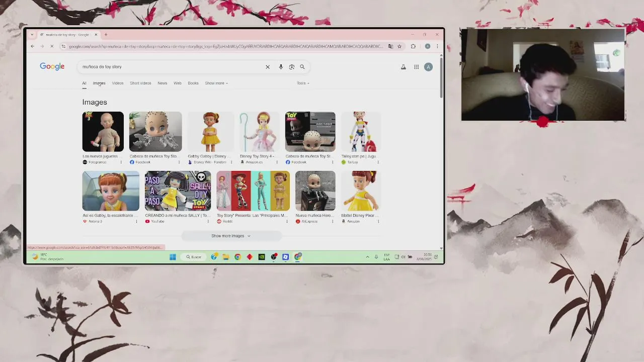Open more options for 'Gabby Gabby | Disney' result
The width and height of the screenshot is (644, 362).
click(231, 162)
